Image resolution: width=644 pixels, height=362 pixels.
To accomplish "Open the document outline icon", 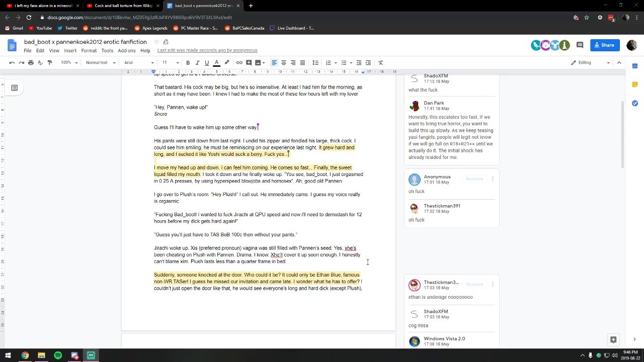I will coord(14,88).
